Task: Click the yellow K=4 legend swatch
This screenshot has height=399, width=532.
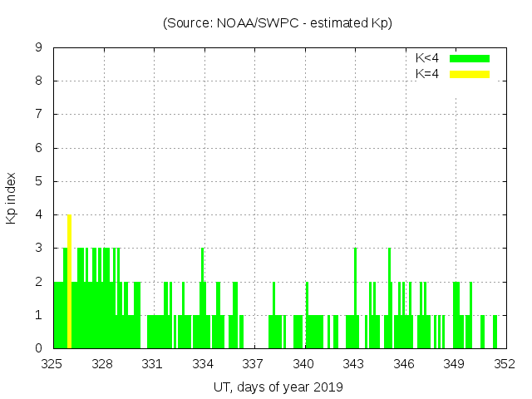Action: pos(470,74)
